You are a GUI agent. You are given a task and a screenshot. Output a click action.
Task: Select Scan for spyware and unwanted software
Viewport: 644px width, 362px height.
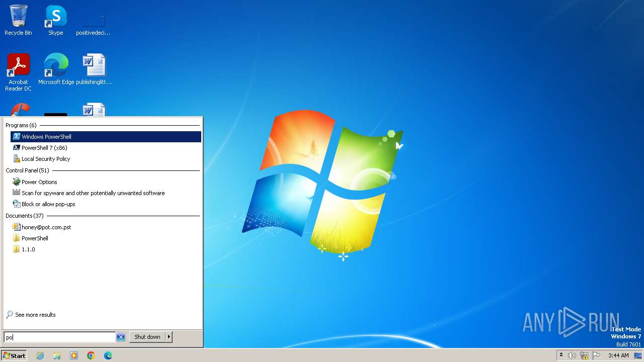pos(106,193)
